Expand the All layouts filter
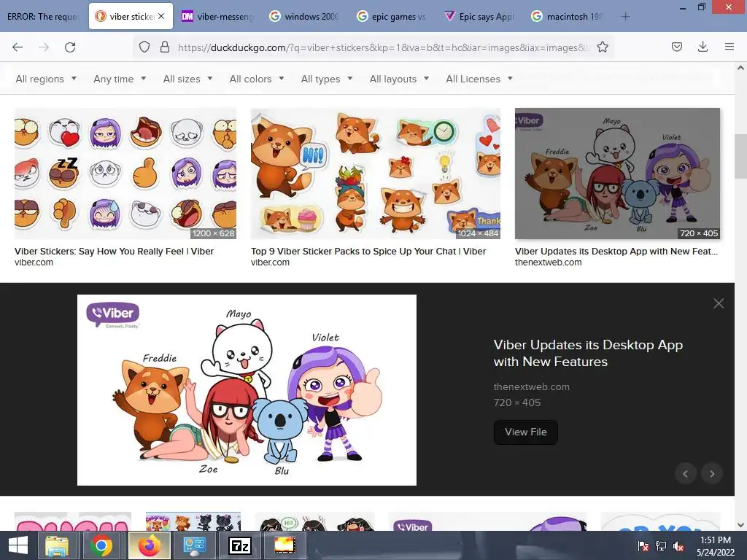747x560 pixels. (x=399, y=79)
